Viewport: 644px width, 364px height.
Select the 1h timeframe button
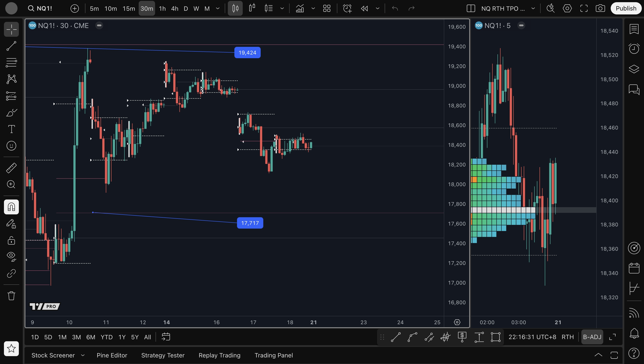162,9
